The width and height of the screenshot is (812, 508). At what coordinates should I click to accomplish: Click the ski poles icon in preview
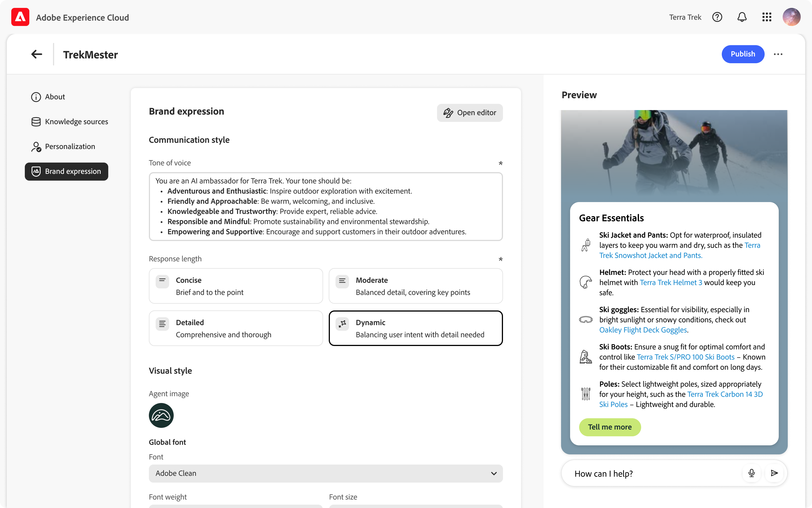click(586, 394)
